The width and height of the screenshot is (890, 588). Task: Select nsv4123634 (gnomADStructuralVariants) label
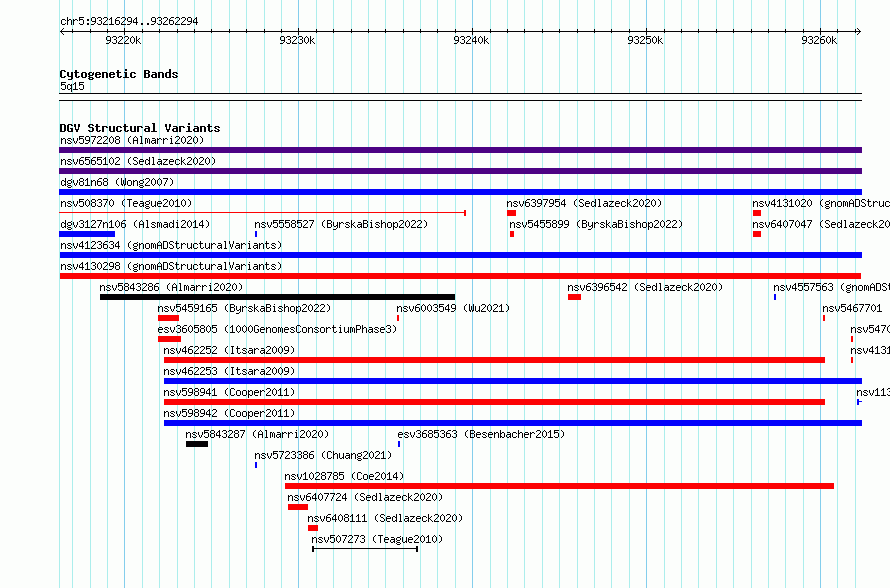pyautogui.click(x=171, y=245)
